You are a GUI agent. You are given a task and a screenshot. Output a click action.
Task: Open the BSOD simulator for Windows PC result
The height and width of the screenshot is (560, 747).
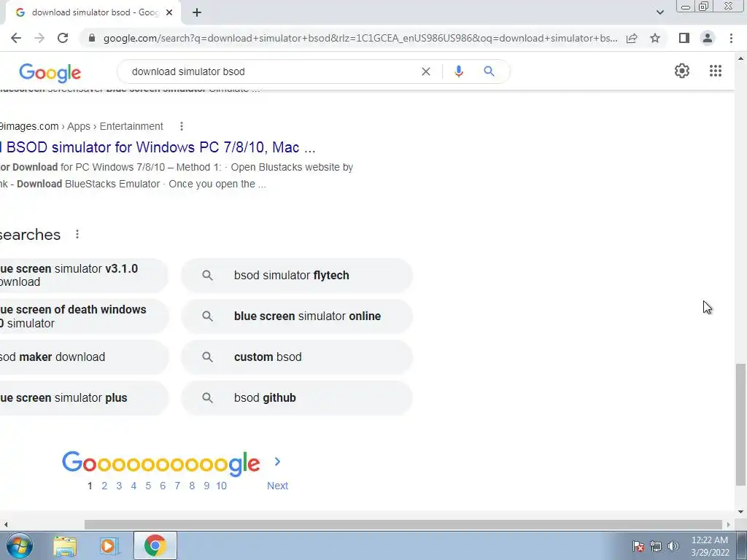[x=158, y=147]
